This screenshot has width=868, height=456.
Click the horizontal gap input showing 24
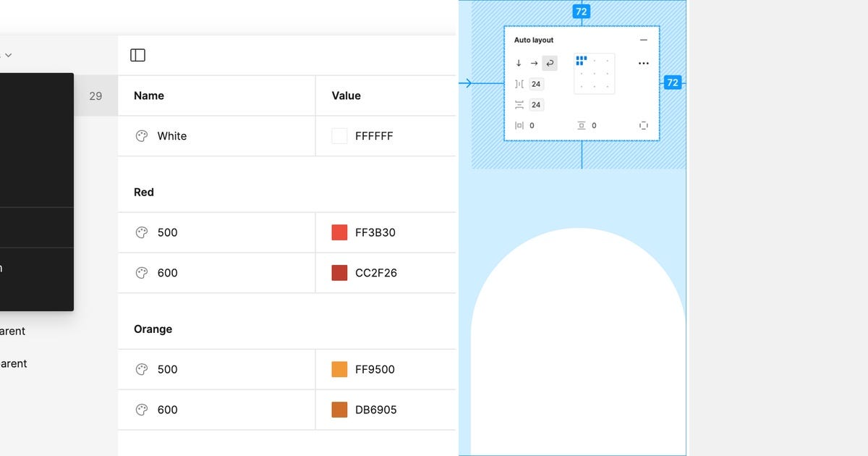click(536, 84)
